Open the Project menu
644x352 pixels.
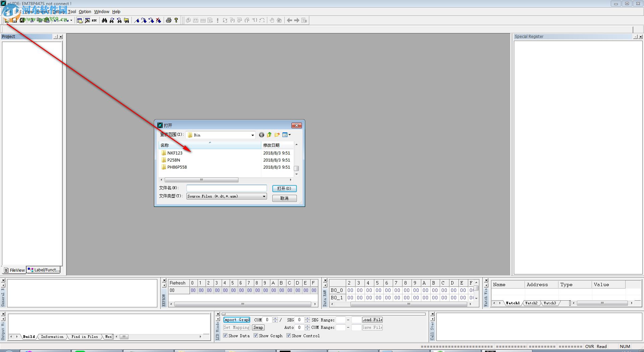43,11
